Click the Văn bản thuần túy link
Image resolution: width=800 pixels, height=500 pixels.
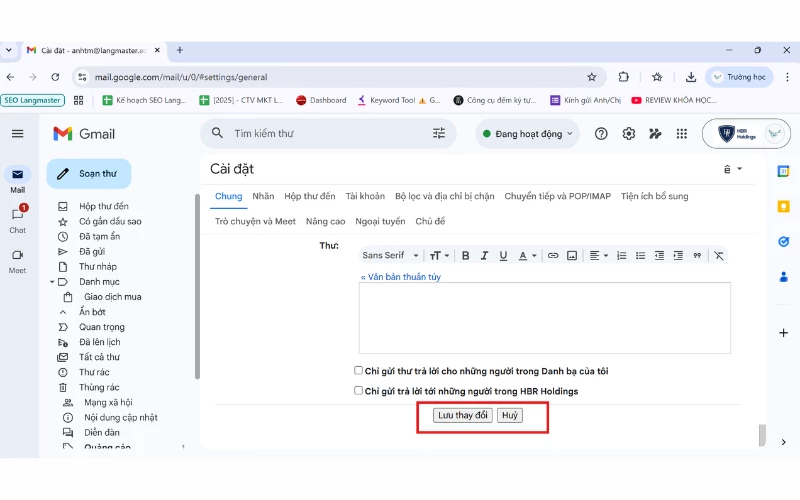click(402, 277)
